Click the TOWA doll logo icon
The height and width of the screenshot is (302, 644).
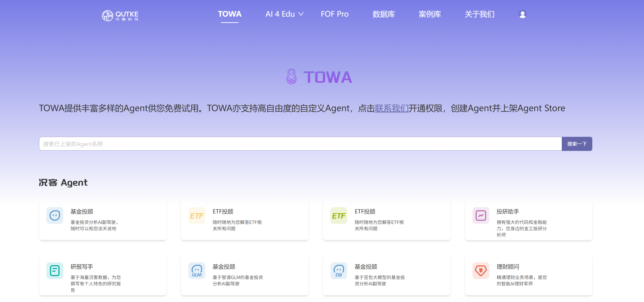click(291, 76)
